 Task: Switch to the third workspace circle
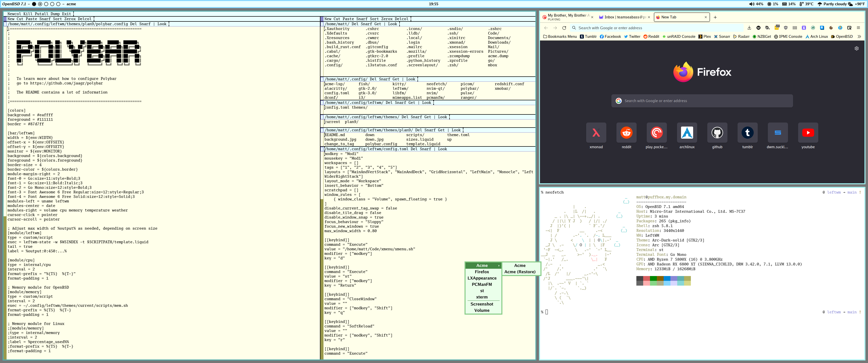46,4
